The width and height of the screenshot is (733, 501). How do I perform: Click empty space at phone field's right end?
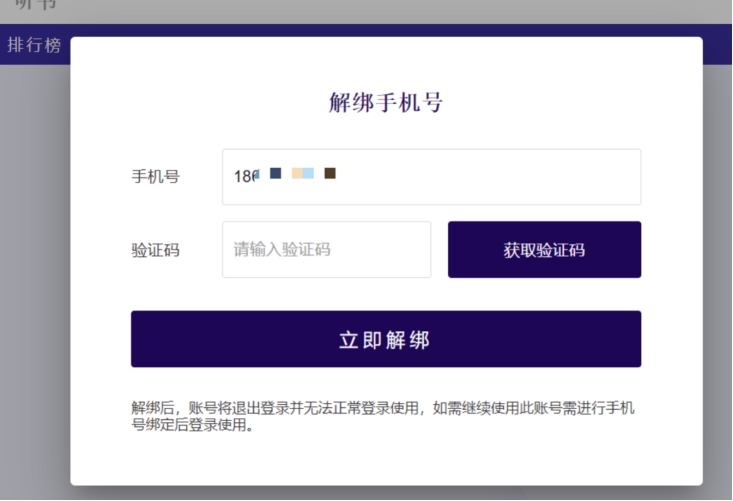(600, 177)
